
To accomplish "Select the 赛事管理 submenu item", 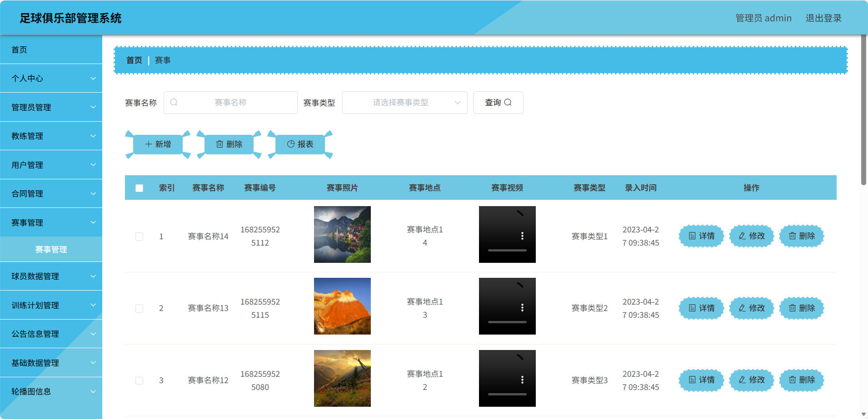I will click(51, 249).
